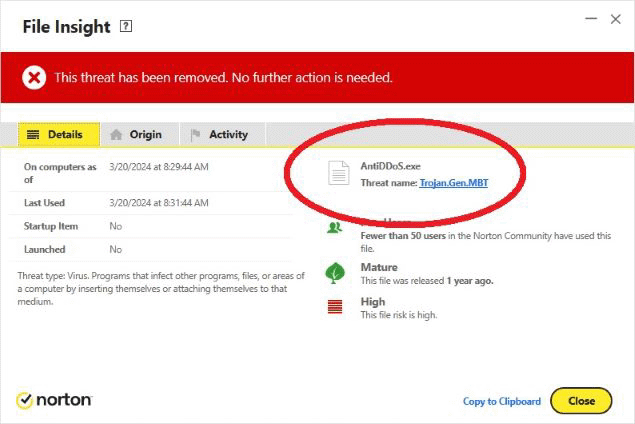Click Copy to Clipboard link

(x=502, y=401)
